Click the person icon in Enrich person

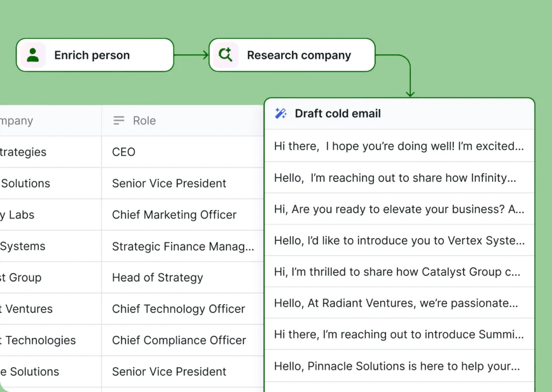[33, 55]
